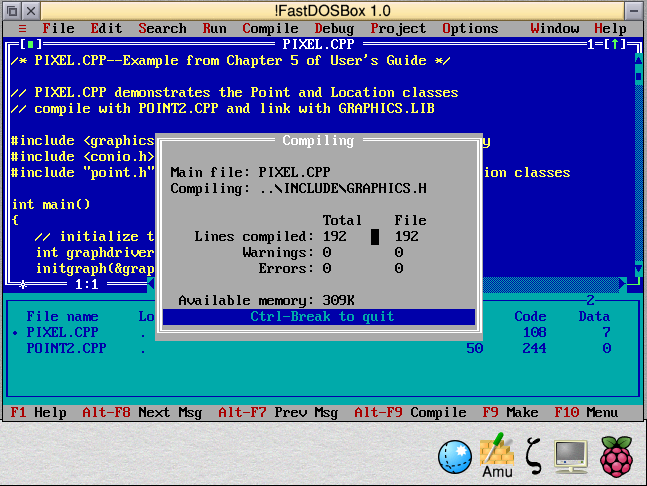Click the editor horizontal scrollbar right arrow
The image size is (647, 486).
point(622,284)
